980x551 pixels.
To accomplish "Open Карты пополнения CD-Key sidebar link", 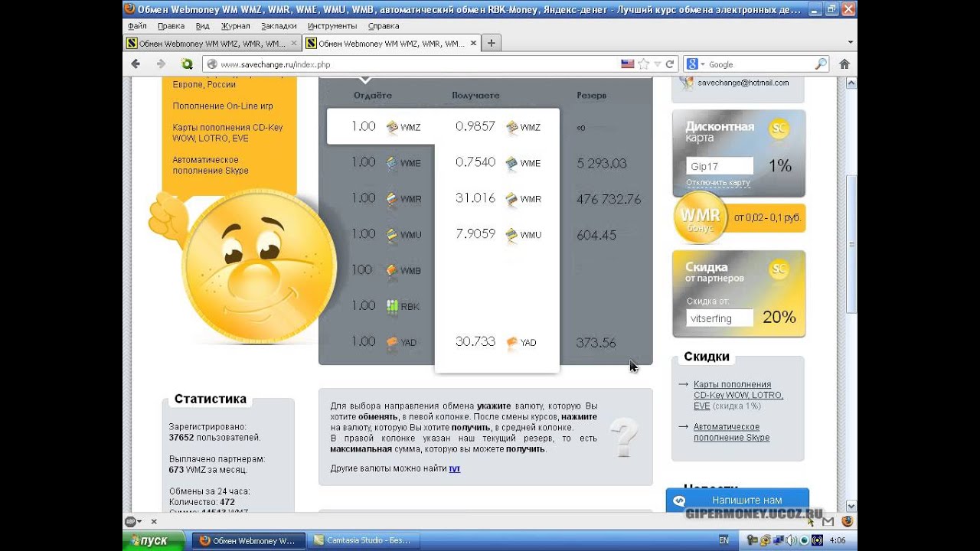I will coord(227,133).
